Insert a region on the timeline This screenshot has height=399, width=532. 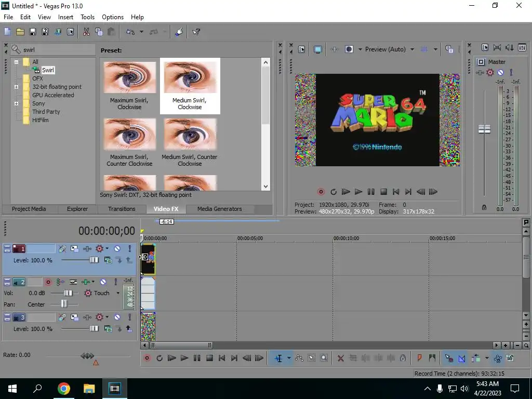pyautogui.click(x=432, y=358)
